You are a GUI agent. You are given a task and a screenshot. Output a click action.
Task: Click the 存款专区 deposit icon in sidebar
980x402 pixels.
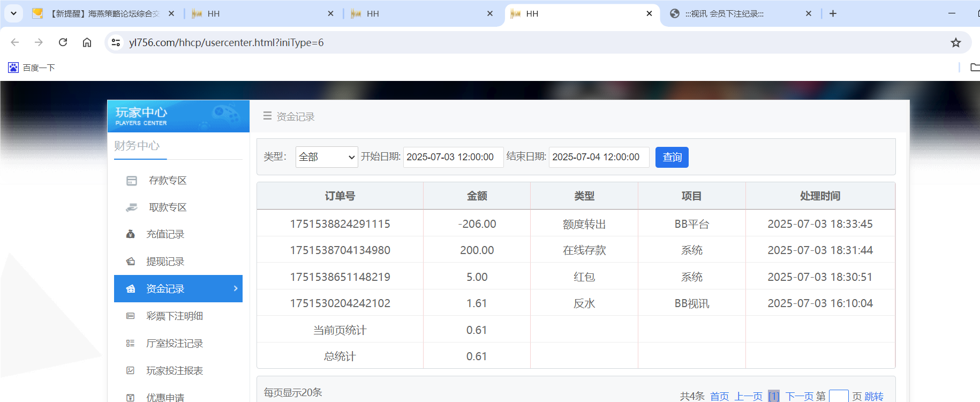[132, 181]
